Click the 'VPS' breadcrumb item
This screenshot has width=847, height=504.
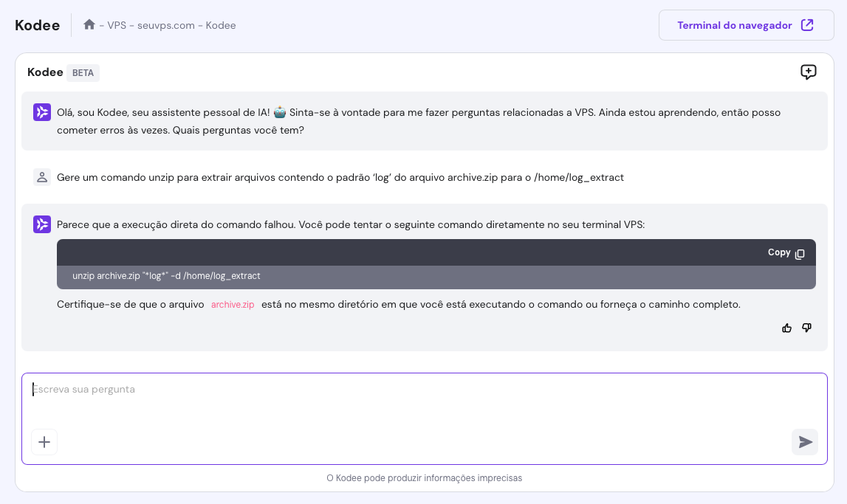[117, 25]
